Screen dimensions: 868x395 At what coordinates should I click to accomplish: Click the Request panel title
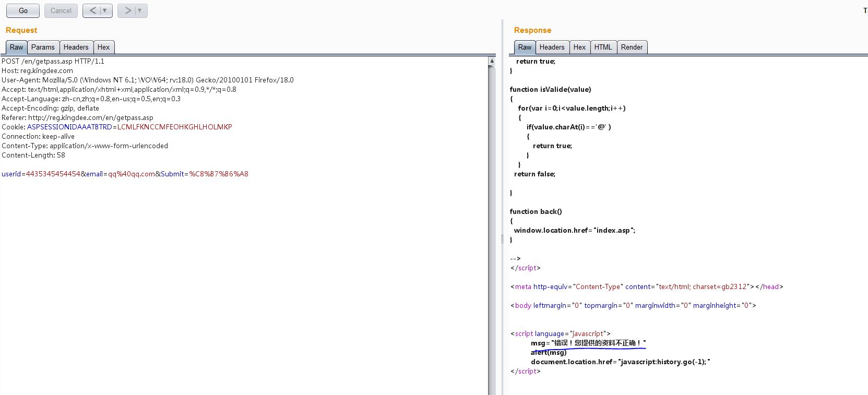(21, 30)
